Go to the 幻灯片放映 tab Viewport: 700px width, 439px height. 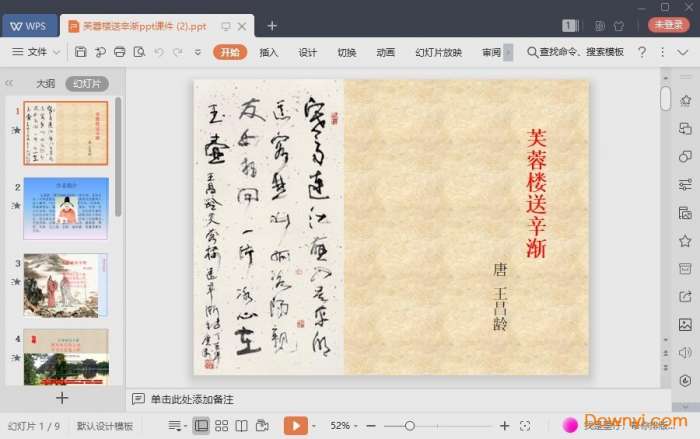click(x=438, y=52)
